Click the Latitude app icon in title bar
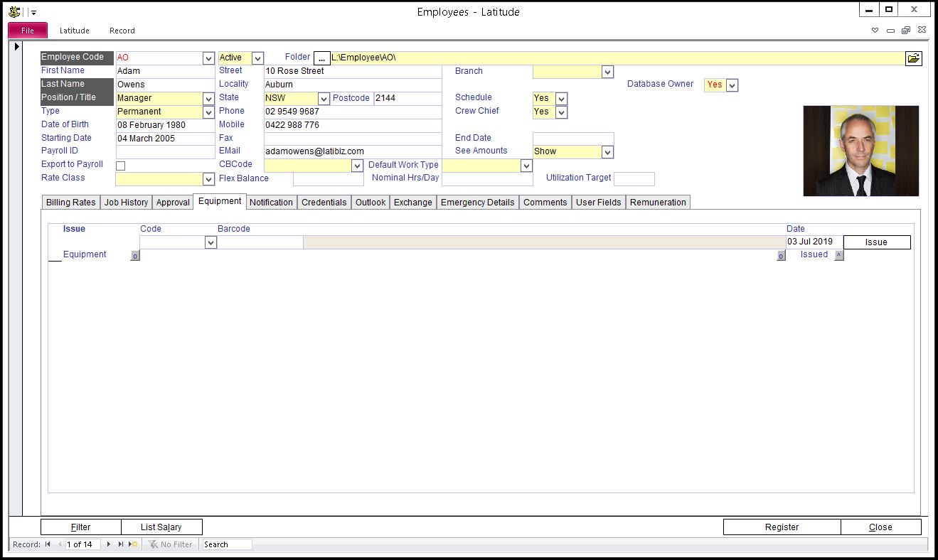Viewport: 938px width, 560px height. (x=14, y=11)
